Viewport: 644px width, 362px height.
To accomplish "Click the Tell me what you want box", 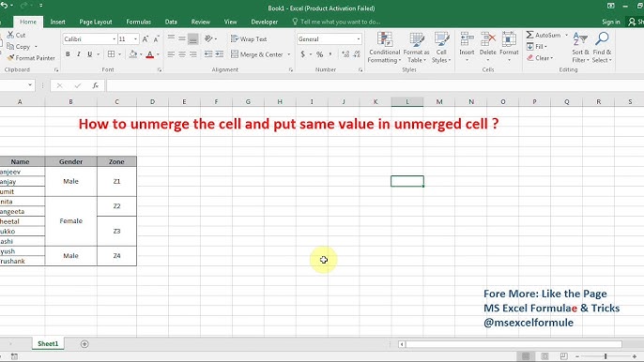I will coord(336,22).
